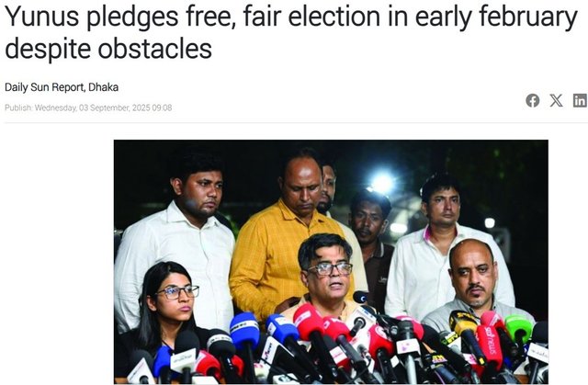Viewport: 588px width, 385px height.
Task: Click the green microphone in photo
Action: coord(519,329)
